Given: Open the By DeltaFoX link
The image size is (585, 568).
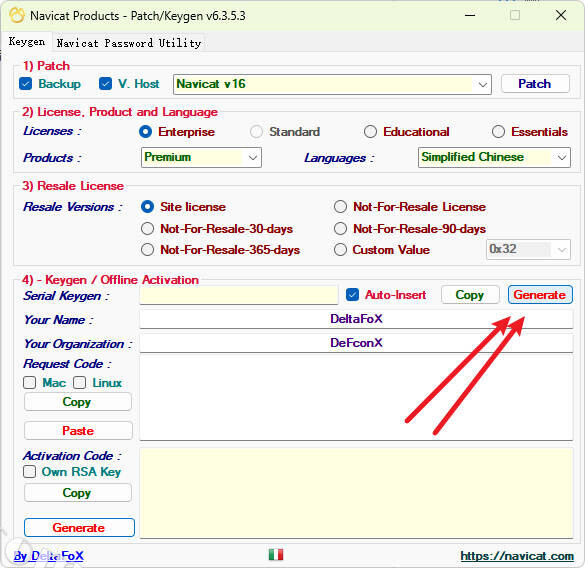Looking at the screenshot, I should pyautogui.click(x=49, y=556).
